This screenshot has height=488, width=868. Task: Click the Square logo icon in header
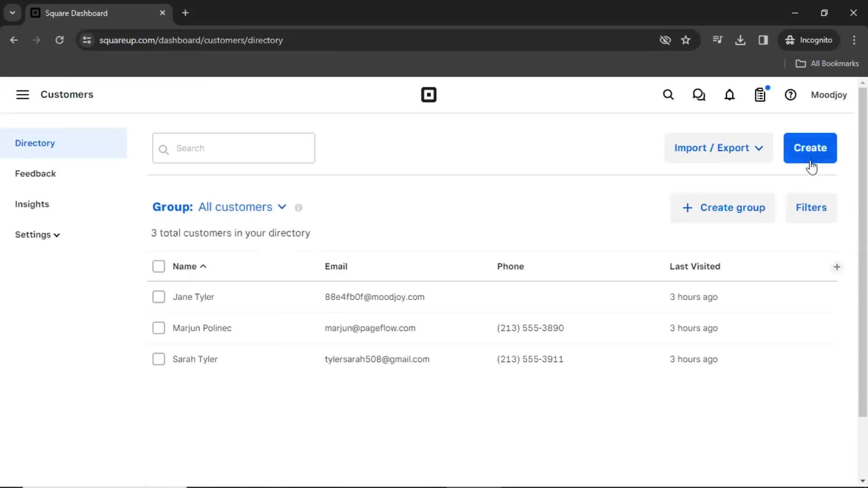click(x=429, y=95)
